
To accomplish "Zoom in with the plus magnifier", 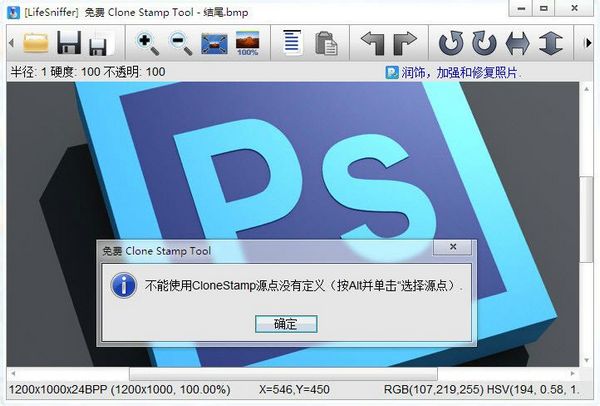I will point(148,44).
